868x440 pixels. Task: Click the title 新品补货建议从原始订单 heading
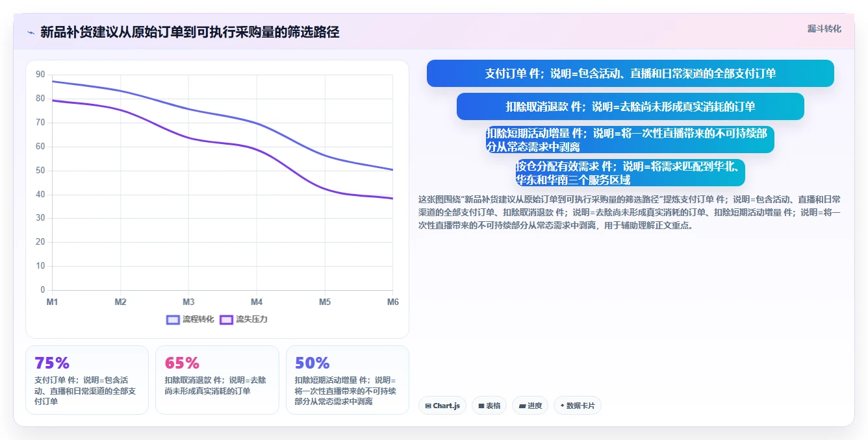190,32
